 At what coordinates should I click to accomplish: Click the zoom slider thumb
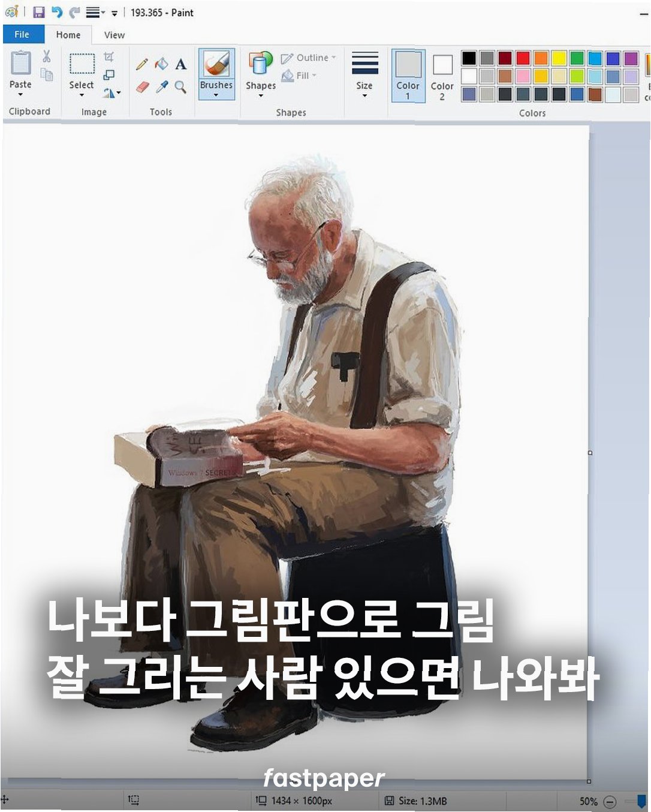pos(642,801)
